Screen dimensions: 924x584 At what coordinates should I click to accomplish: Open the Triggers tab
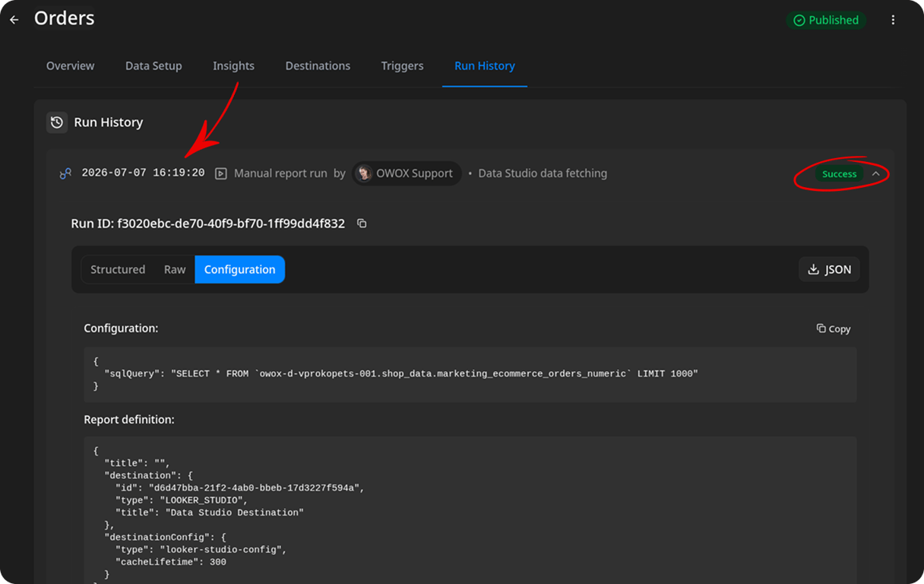click(x=402, y=66)
